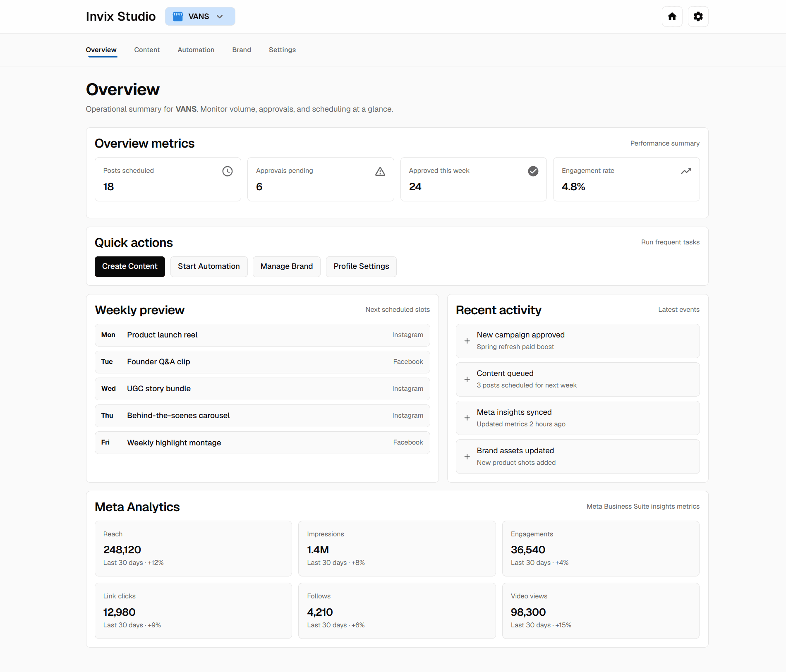Click the Next scheduled slots label
The height and width of the screenshot is (672, 786).
pyautogui.click(x=398, y=309)
